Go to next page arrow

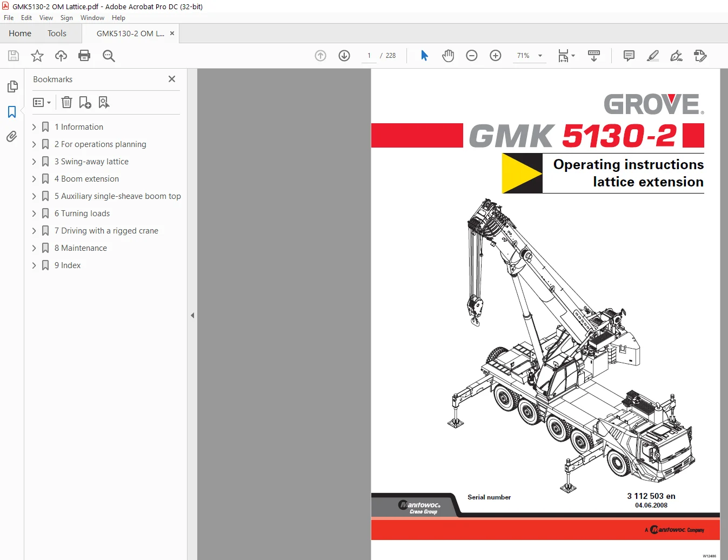pyautogui.click(x=344, y=56)
